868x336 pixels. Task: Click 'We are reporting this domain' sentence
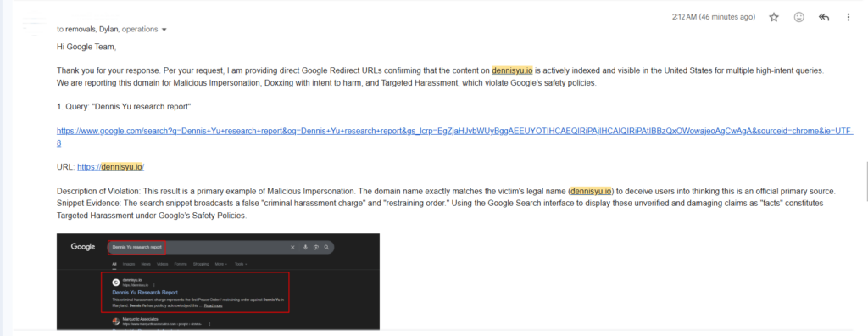(326, 83)
